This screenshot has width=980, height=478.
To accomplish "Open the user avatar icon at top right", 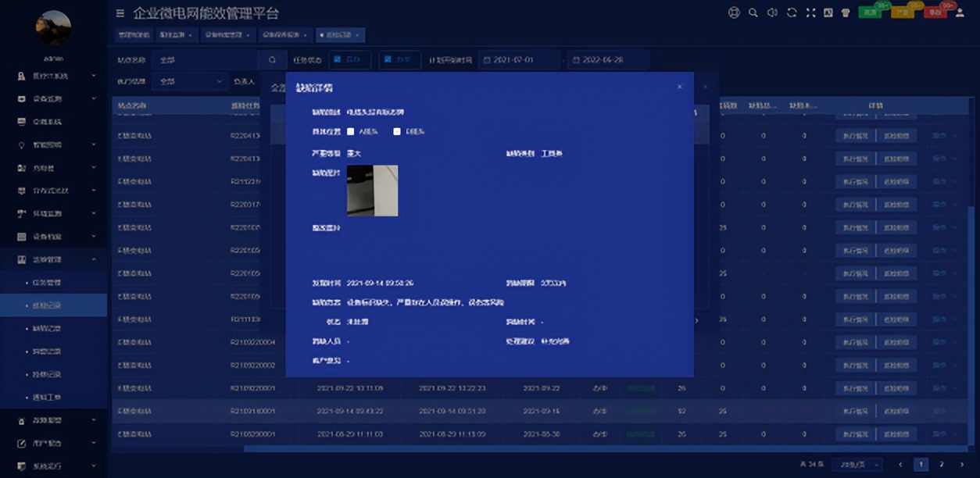I will tap(960, 13).
